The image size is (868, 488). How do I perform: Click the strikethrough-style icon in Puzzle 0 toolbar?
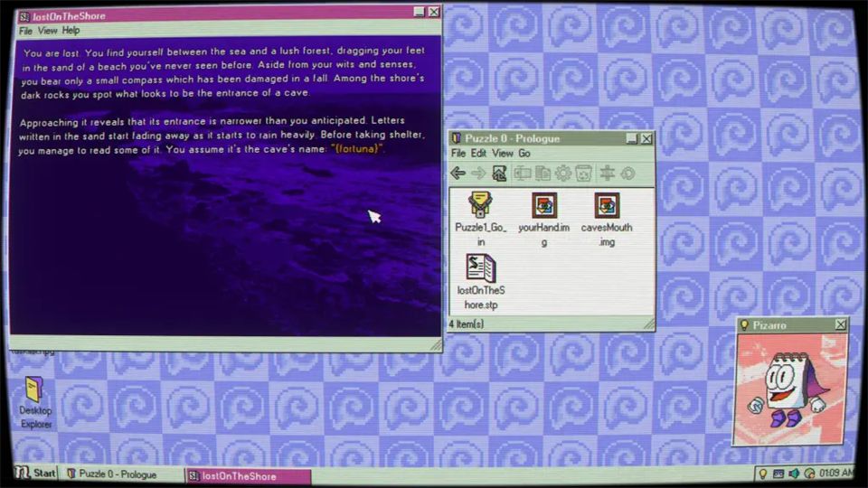[x=608, y=174]
